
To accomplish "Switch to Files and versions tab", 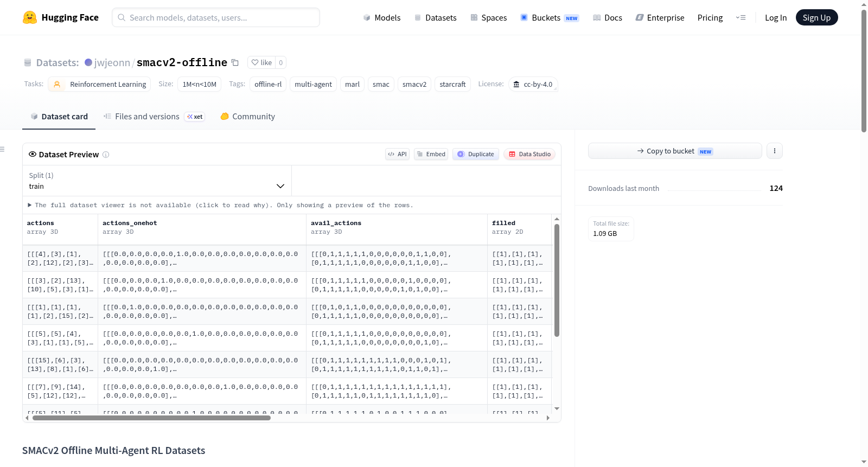I will (154, 117).
